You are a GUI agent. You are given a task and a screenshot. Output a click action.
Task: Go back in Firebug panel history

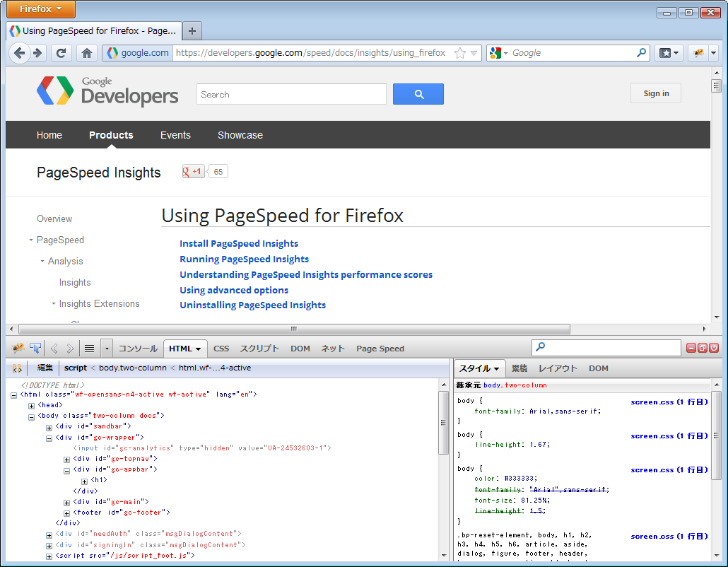click(x=54, y=349)
